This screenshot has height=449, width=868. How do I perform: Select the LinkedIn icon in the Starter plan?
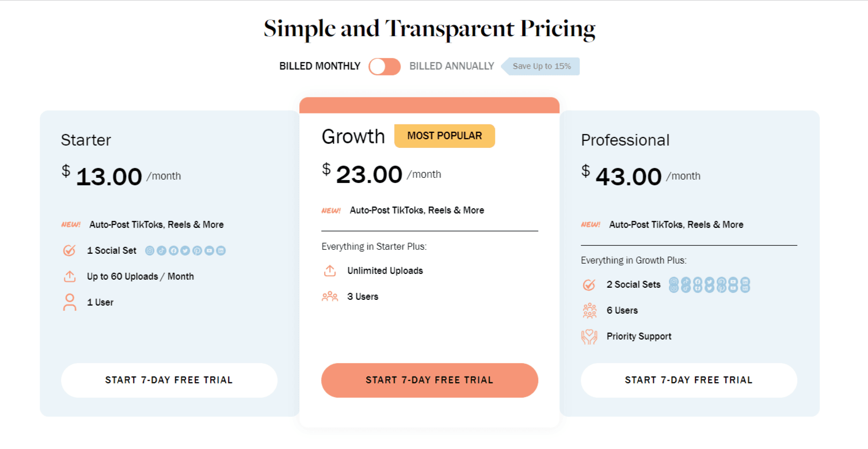(220, 250)
